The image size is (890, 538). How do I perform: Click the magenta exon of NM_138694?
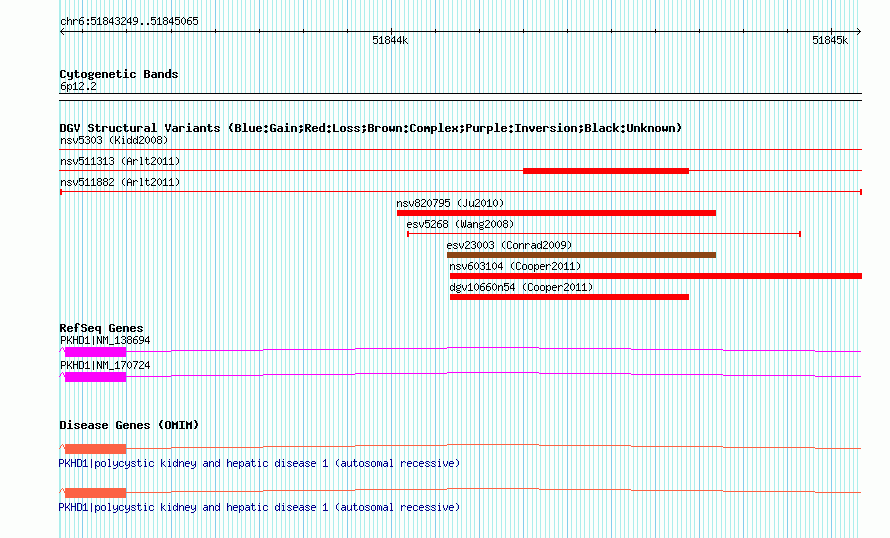point(95,352)
